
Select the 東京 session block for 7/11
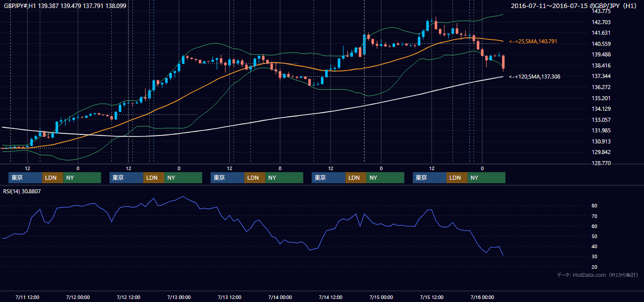[x=25, y=178]
